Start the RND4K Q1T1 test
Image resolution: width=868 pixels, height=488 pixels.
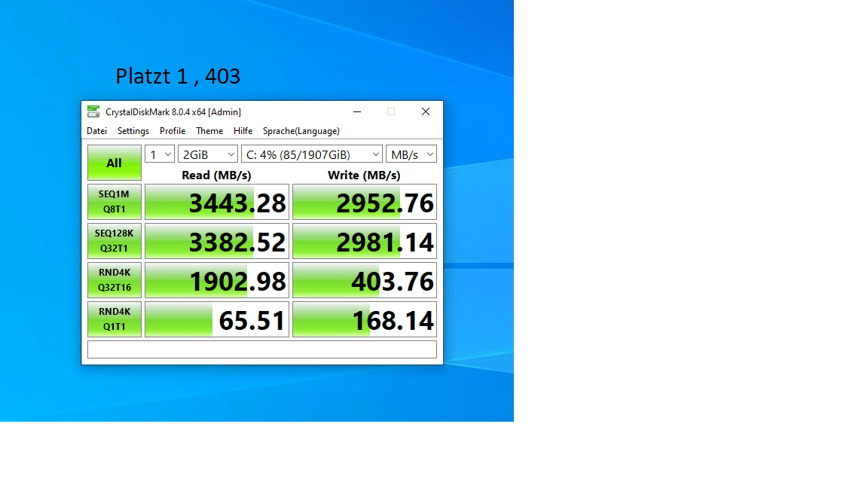(x=114, y=319)
